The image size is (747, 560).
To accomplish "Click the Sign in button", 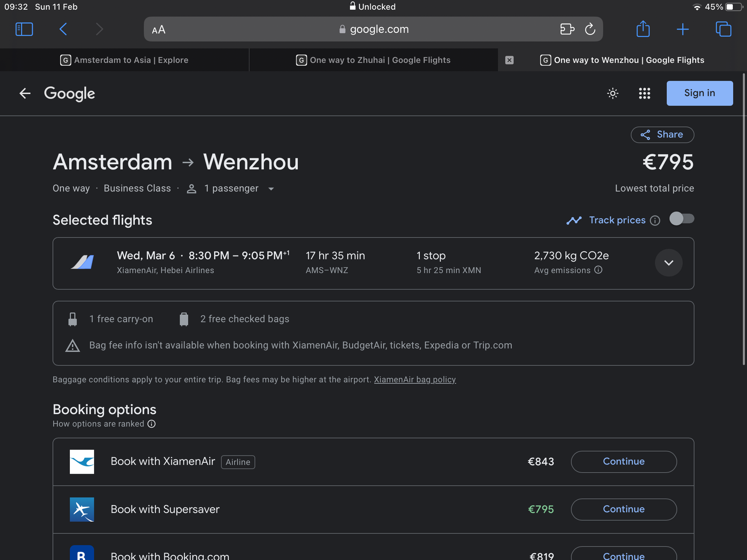I will pos(700,93).
